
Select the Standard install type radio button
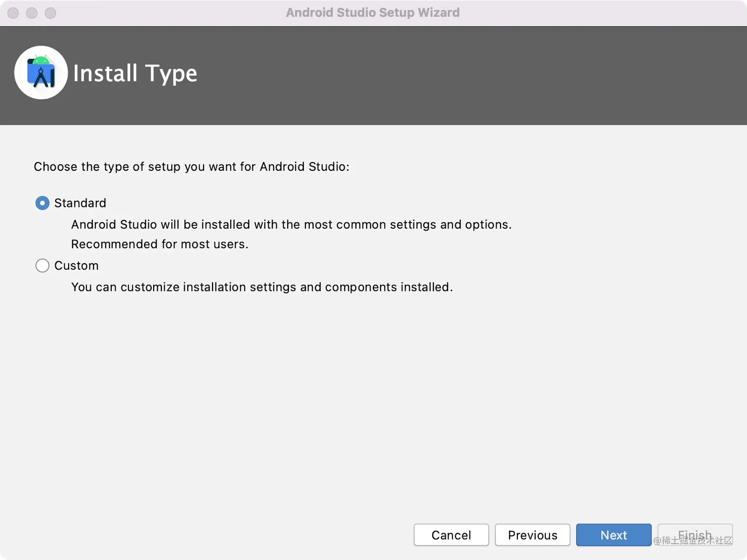42,203
